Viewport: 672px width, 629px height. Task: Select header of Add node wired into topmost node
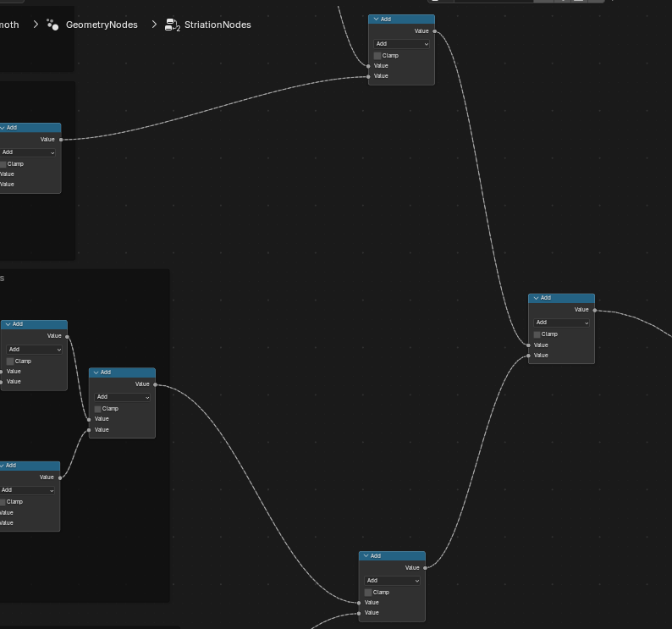tap(32, 128)
